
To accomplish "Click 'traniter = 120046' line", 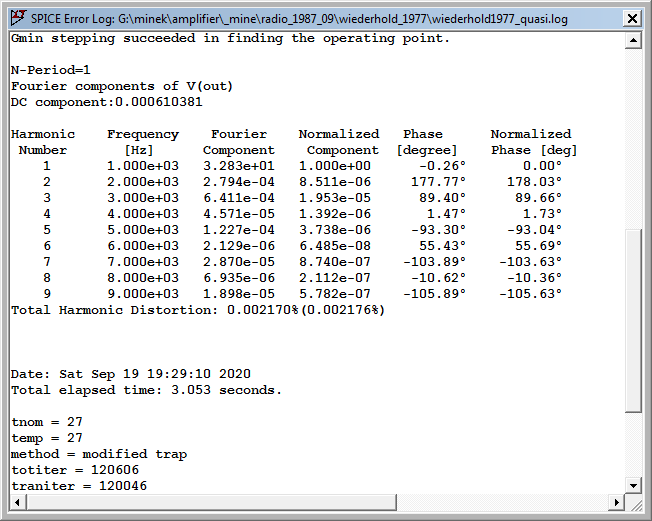I will coord(79,486).
